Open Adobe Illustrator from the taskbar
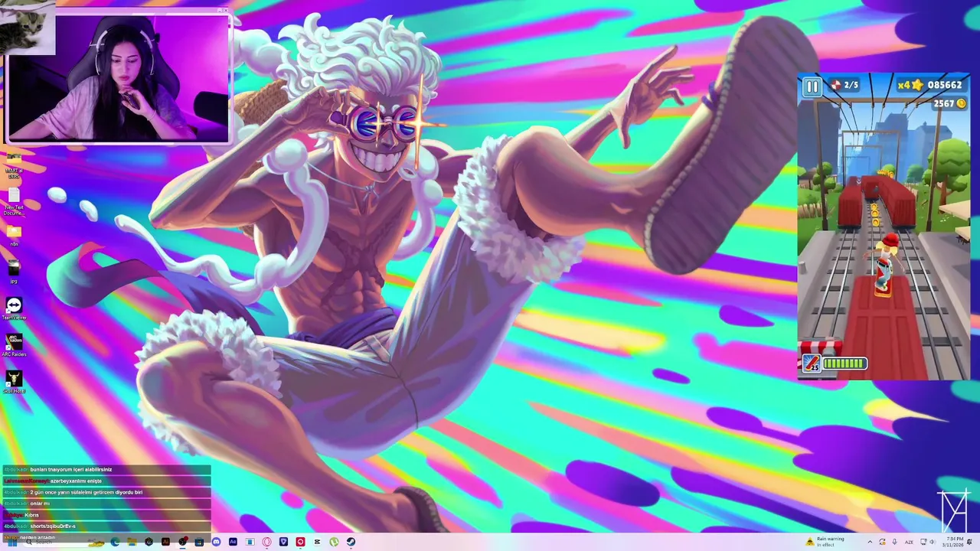 [165, 542]
